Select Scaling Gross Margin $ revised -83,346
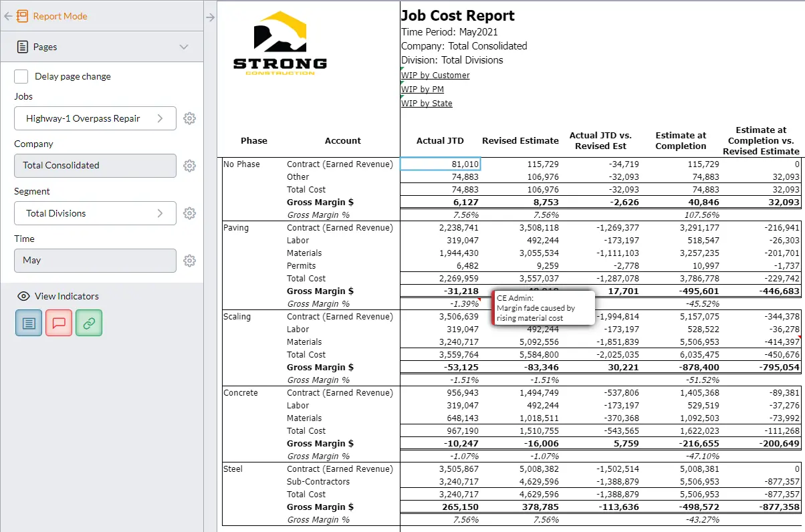Image resolution: width=805 pixels, height=532 pixels. (x=520, y=368)
